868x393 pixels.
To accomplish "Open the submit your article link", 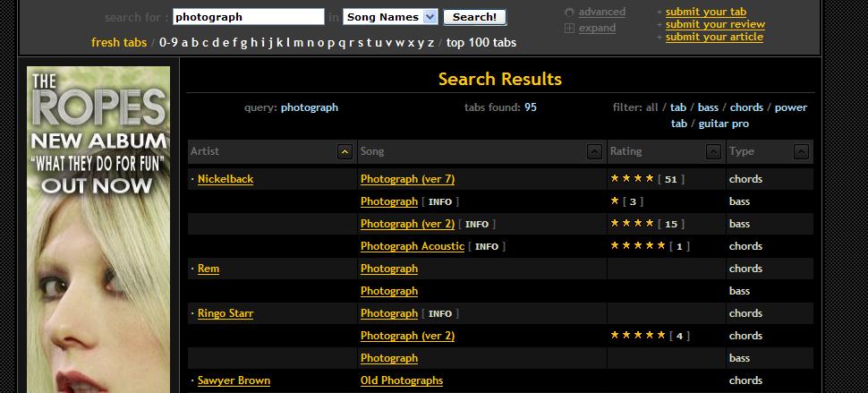I will pos(714,37).
